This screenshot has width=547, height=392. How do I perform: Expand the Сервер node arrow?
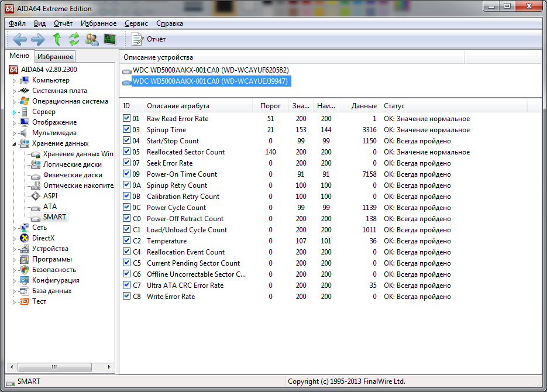coord(14,112)
